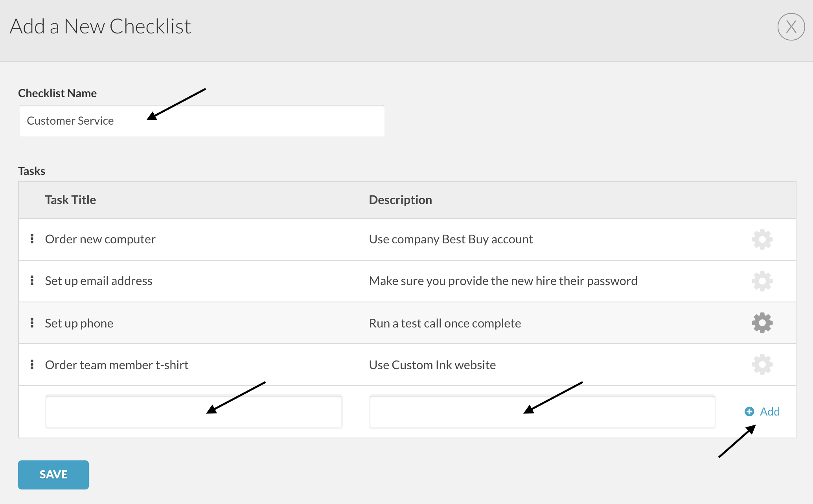Click the blue plus icon next to Add
813x504 pixels.
point(749,412)
